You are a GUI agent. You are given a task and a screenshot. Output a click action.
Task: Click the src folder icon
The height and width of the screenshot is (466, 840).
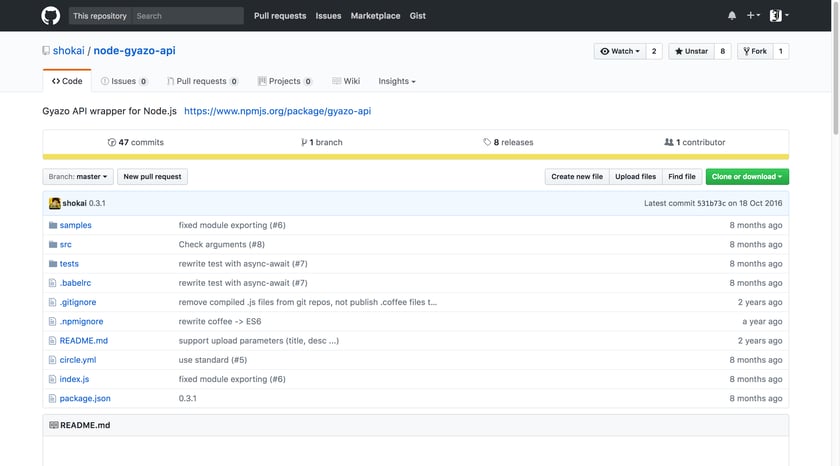[x=53, y=245]
